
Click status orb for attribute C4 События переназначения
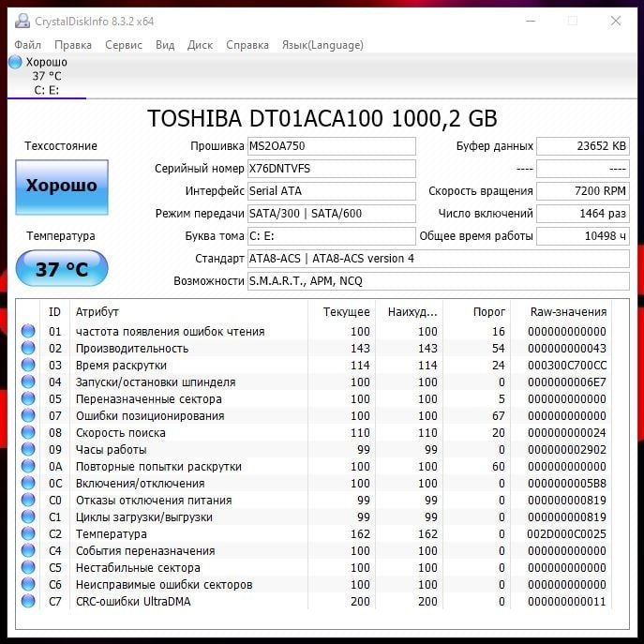pos(28,550)
